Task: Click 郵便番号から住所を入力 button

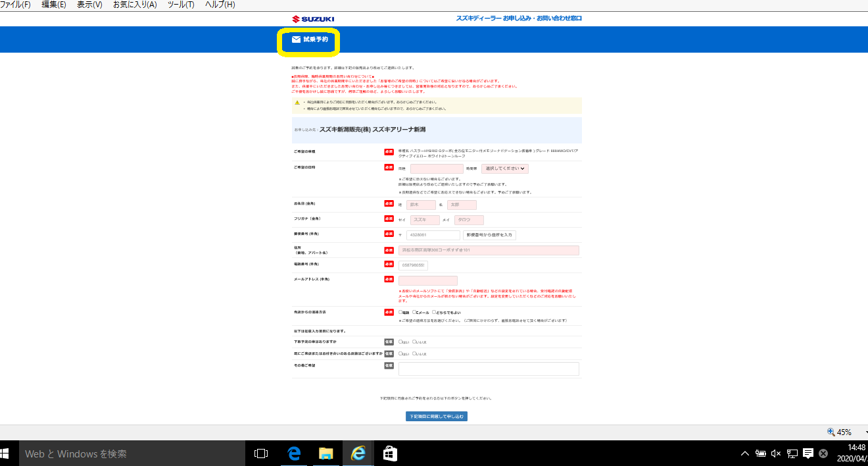Action: tap(490, 235)
